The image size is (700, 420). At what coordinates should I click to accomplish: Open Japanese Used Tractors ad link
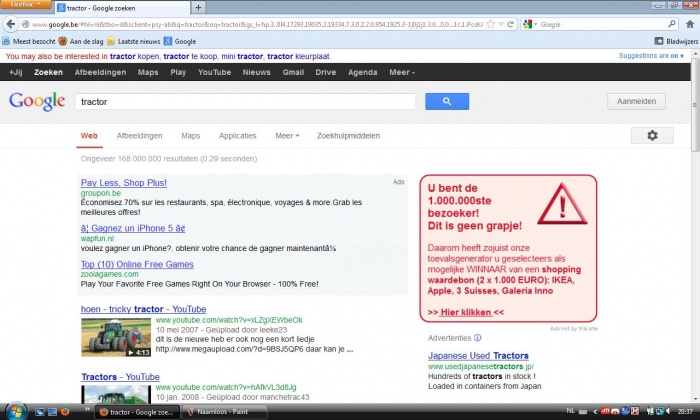pos(478,356)
